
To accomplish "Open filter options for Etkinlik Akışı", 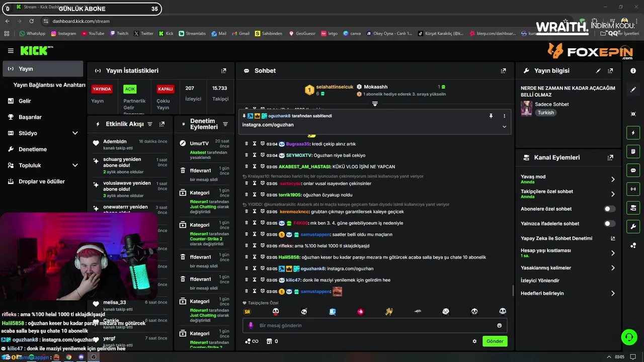I will pos(149,124).
